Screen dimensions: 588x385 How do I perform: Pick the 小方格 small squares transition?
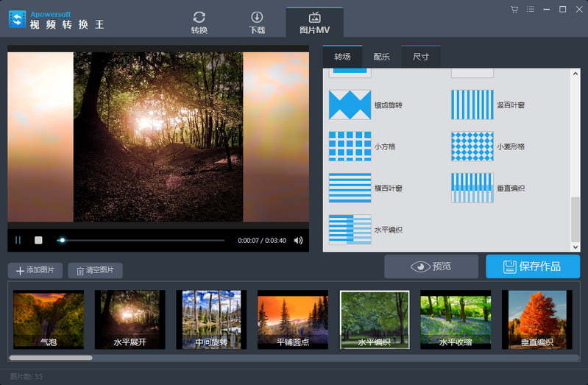(x=350, y=146)
